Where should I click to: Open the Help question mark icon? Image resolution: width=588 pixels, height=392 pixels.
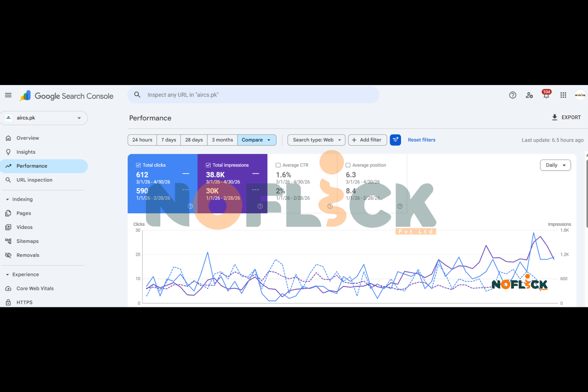[x=513, y=95]
